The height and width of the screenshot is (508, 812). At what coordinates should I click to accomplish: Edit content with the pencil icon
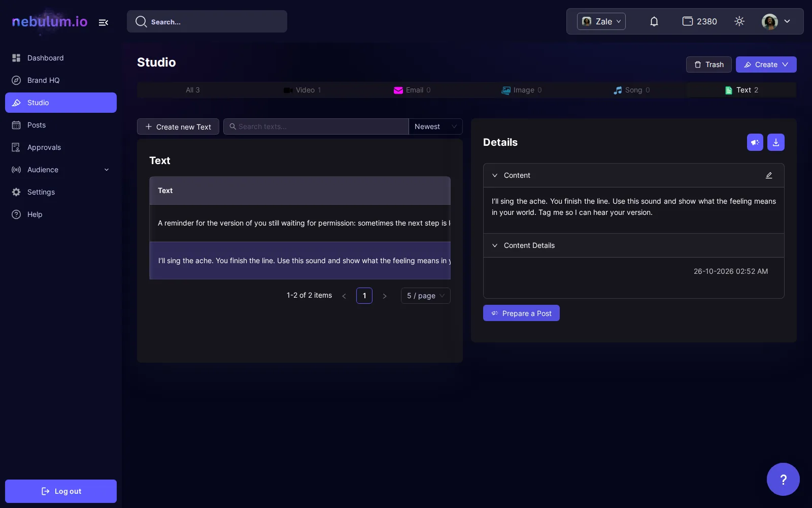click(769, 175)
